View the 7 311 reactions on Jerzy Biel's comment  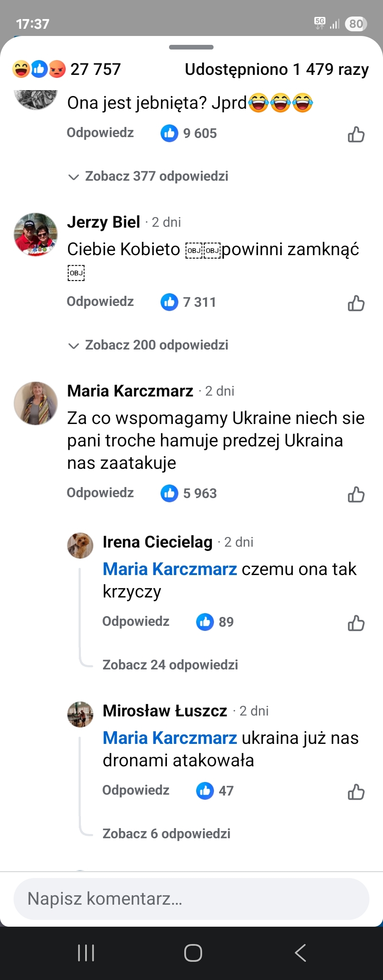coord(189,302)
